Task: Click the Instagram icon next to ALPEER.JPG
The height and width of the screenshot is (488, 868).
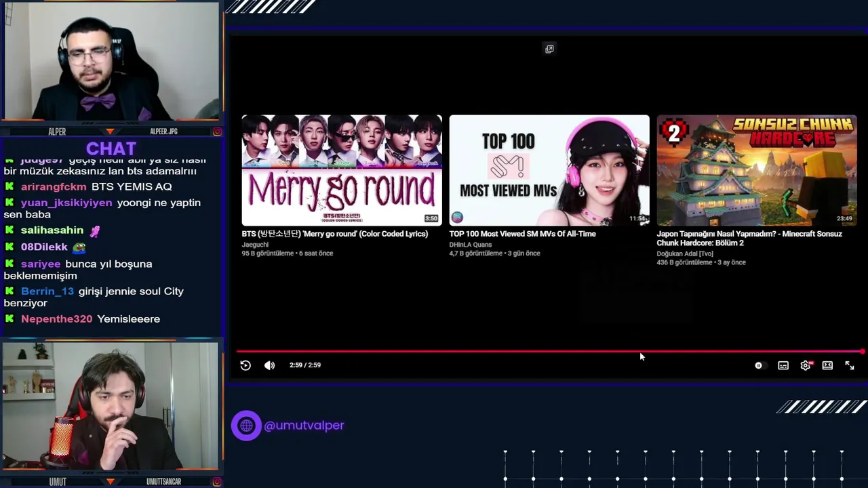Action: 217,131
